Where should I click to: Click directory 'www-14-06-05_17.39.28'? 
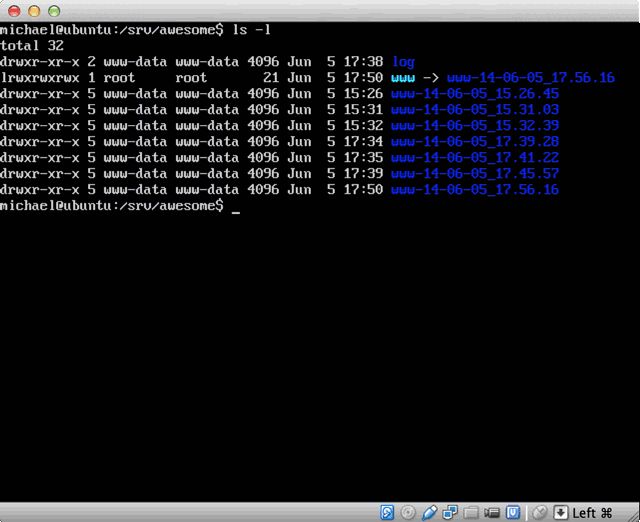[x=475, y=142]
